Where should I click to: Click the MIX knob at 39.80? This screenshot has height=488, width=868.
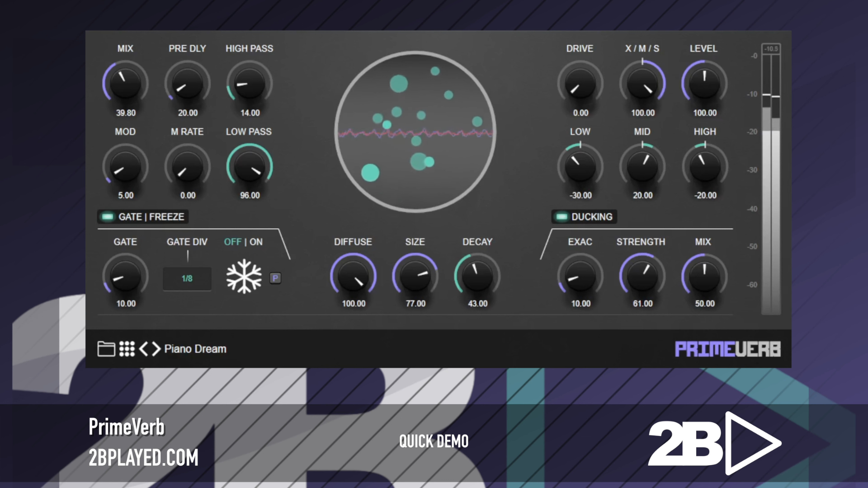(x=125, y=84)
